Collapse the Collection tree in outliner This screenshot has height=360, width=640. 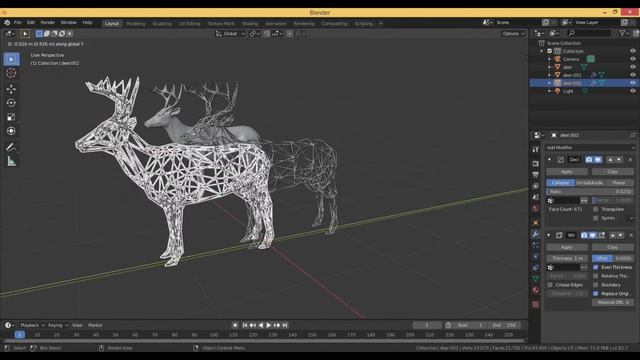coord(542,51)
